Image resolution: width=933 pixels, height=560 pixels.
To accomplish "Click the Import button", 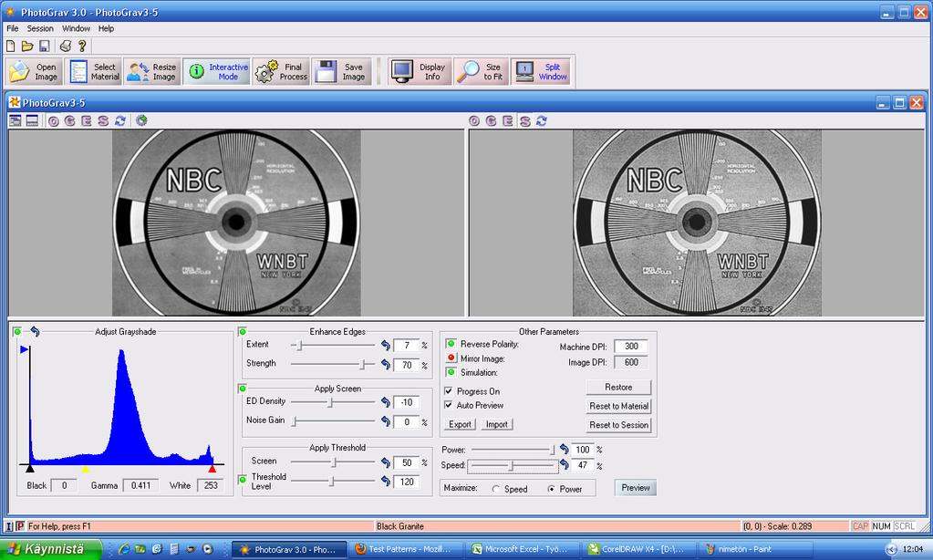I will pos(497,424).
